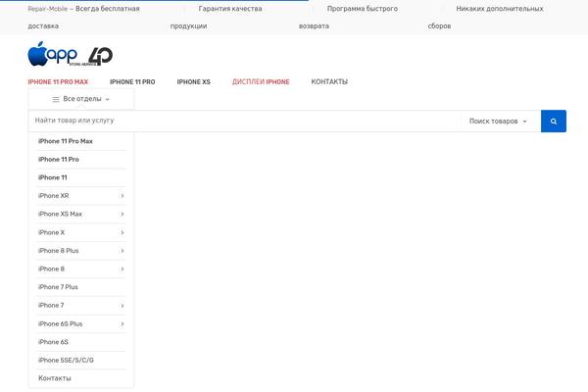Click the Repair-Mobile link in top bar
Screen dimensions: 588x392
tap(48, 9)
